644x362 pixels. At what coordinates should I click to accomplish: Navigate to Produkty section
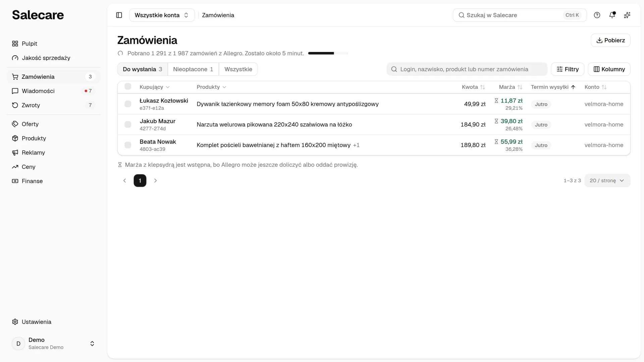[x=54, y=138]
